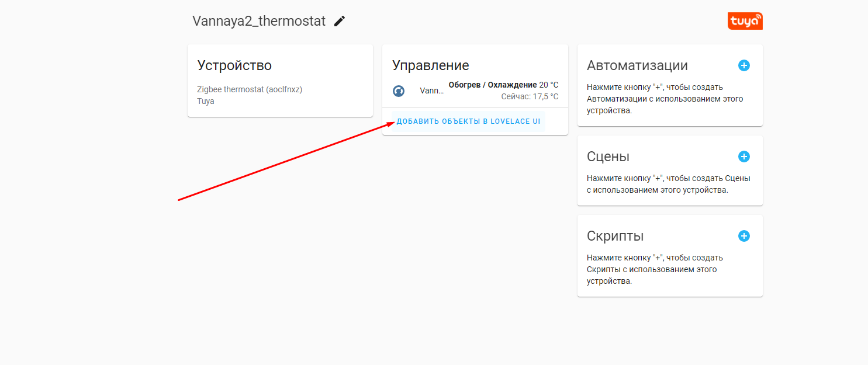868x365 pixels.
Task: Click the Устройство card heading
Action: point(234,65)
